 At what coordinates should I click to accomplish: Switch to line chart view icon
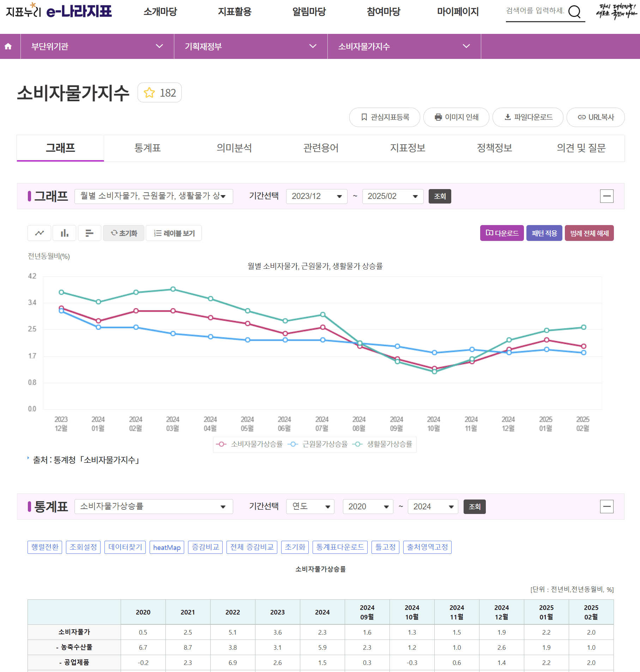coord(40,233)
